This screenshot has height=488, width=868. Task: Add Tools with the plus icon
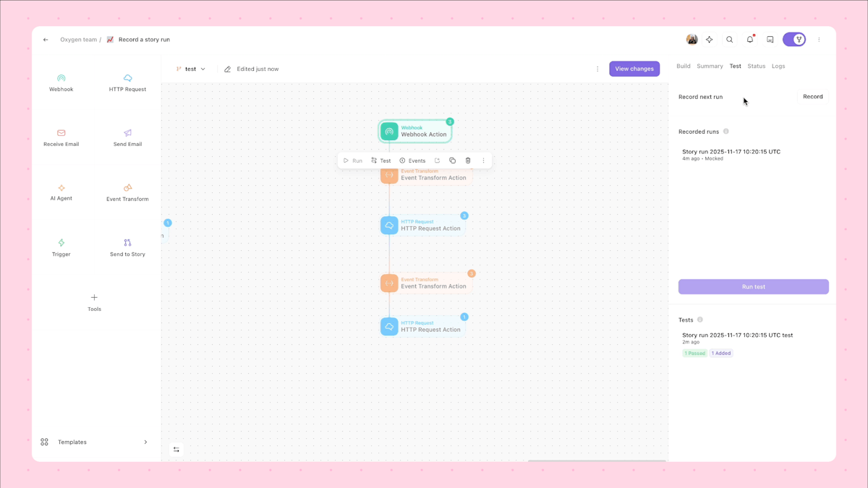(94, 303)
